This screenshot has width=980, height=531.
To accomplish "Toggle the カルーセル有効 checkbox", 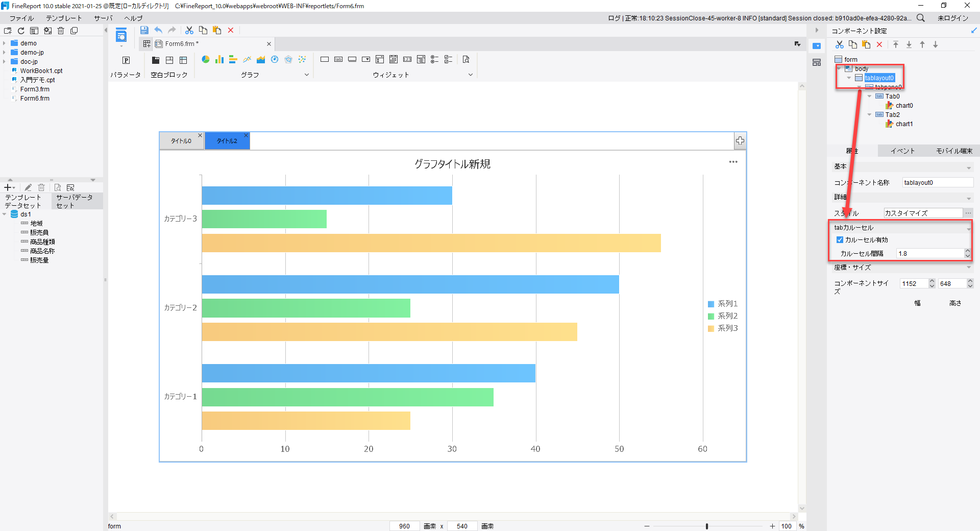I will click(x=840, y=240).
